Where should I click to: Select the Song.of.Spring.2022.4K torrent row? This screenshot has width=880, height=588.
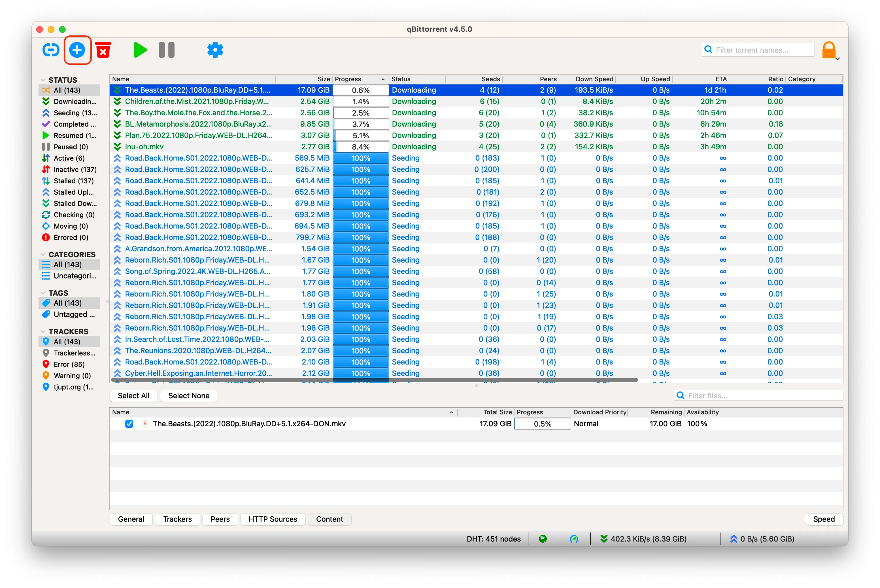tap(476, 272)
